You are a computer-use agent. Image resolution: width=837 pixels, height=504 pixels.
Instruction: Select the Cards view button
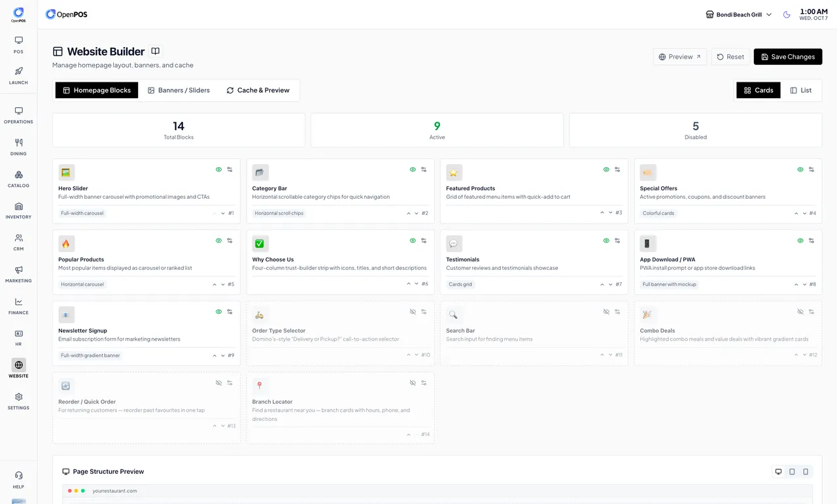click(x=759, y=90)
